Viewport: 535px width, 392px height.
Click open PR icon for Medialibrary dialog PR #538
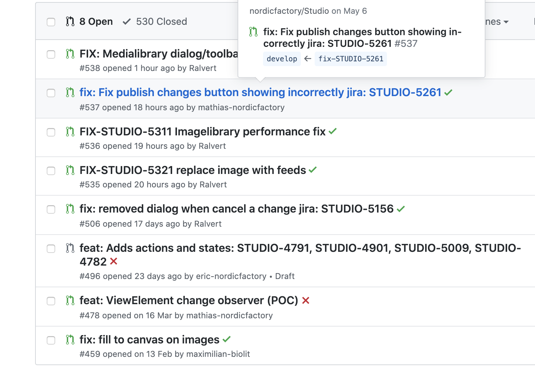point(70,54)
